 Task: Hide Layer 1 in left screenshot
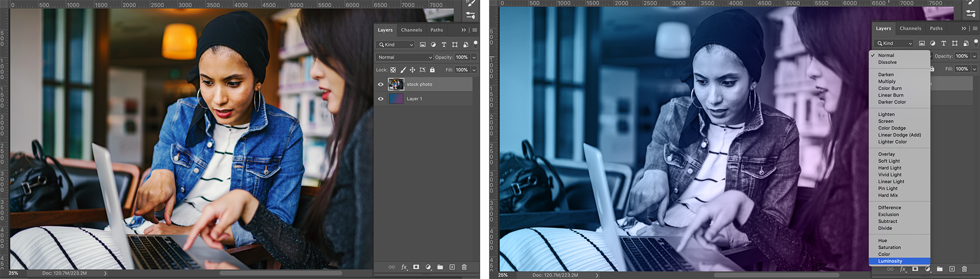[381, 99]
